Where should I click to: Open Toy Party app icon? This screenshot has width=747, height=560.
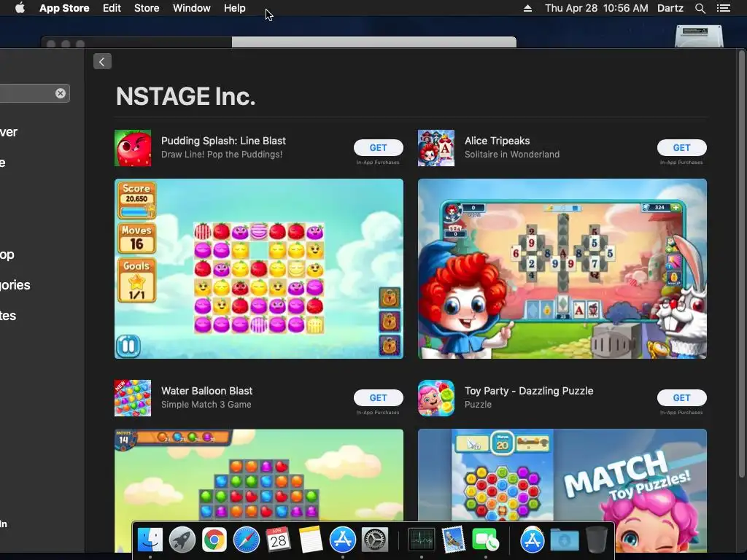click(x=436, y=398)
